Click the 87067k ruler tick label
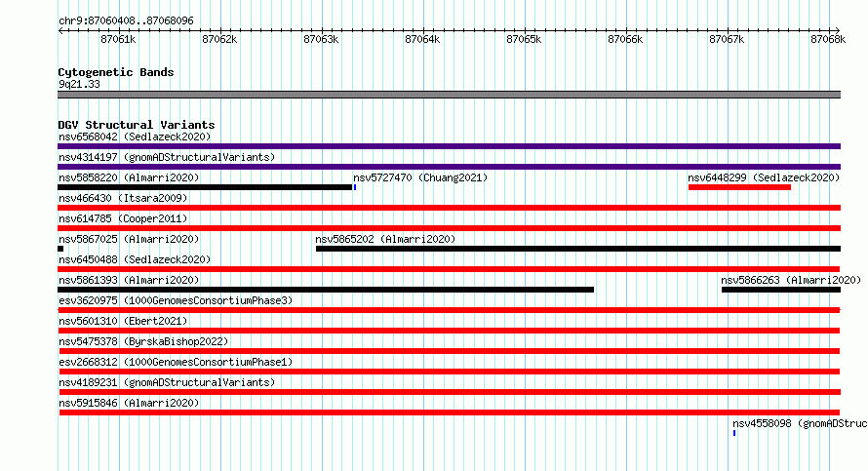868x471 pixels. coord(727,40)
